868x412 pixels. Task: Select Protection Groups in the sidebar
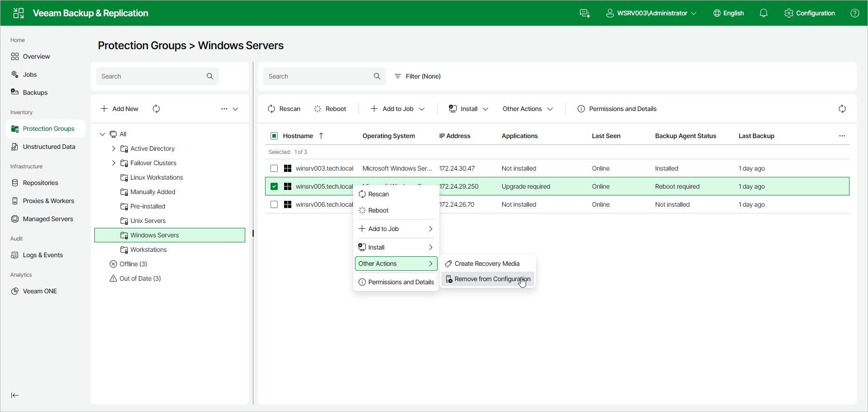point(46,129)
